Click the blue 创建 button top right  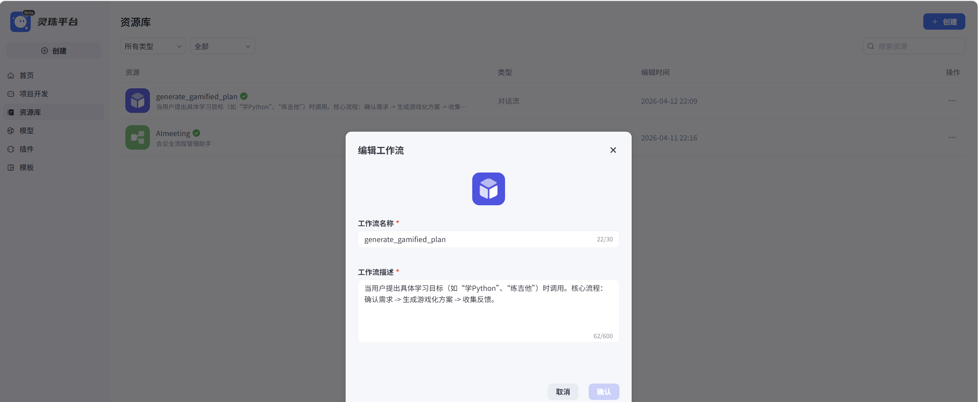(x=943, y=22)
